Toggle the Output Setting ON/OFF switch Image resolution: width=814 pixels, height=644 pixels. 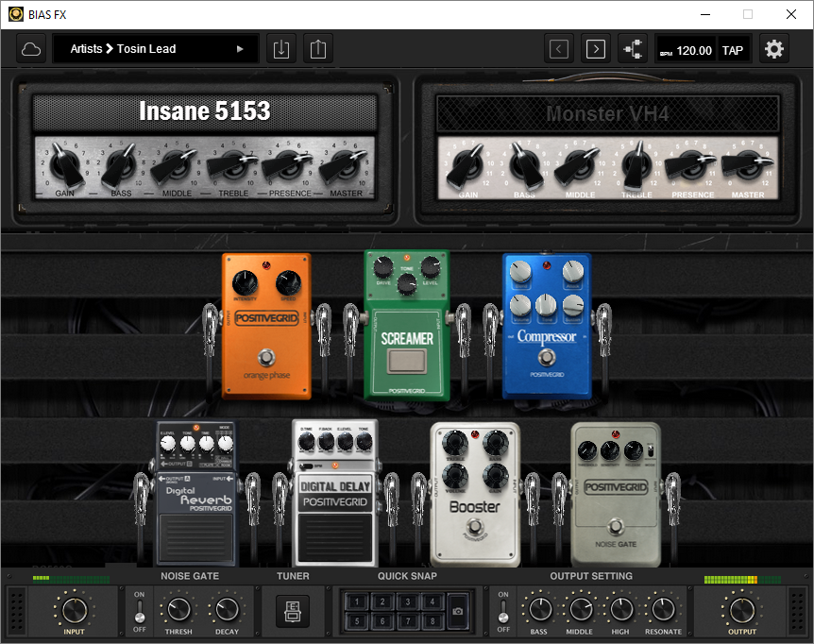click(x=503, y=611)
